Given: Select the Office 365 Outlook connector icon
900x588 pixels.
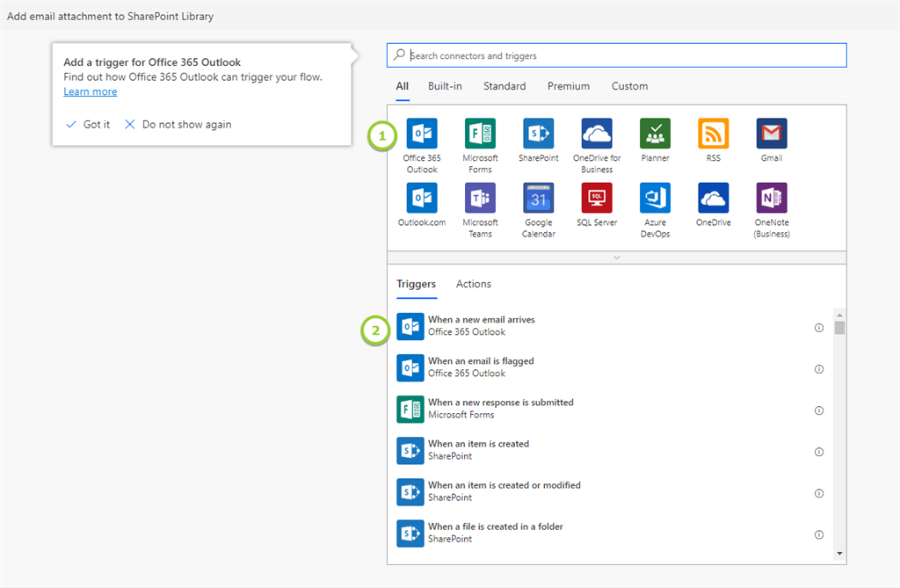Looking at the screenshot, I should click(421, 134).
